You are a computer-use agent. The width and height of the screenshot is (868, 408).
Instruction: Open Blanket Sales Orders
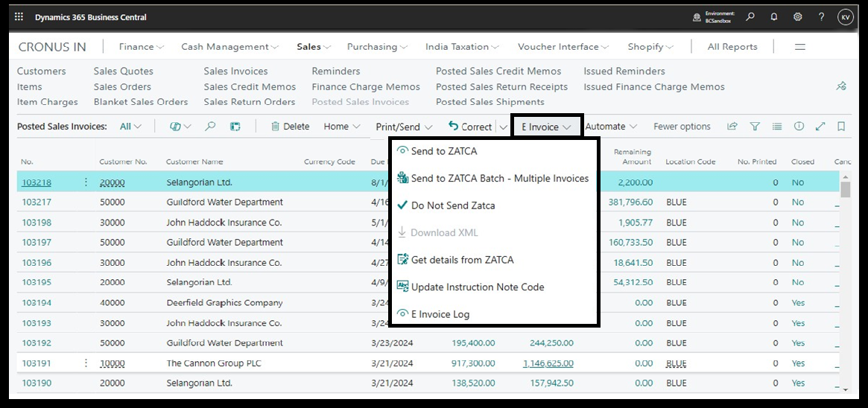click(x=141, y=102)
